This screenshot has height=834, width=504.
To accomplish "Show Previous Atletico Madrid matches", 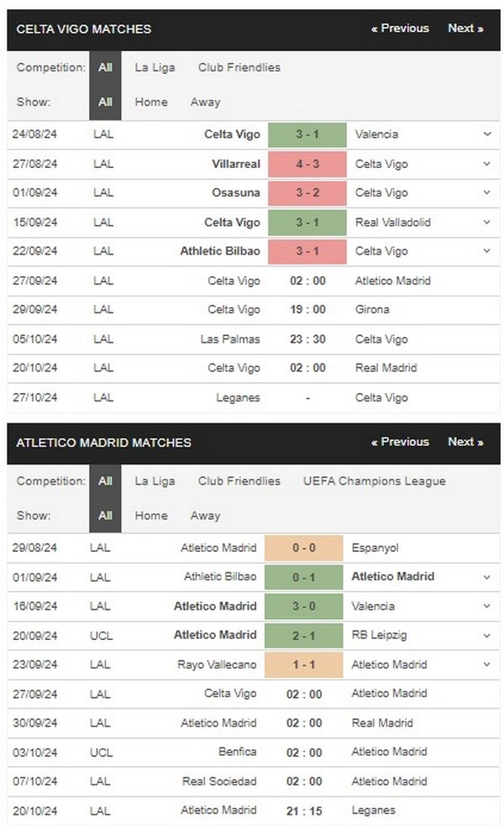I will [400, 442].
